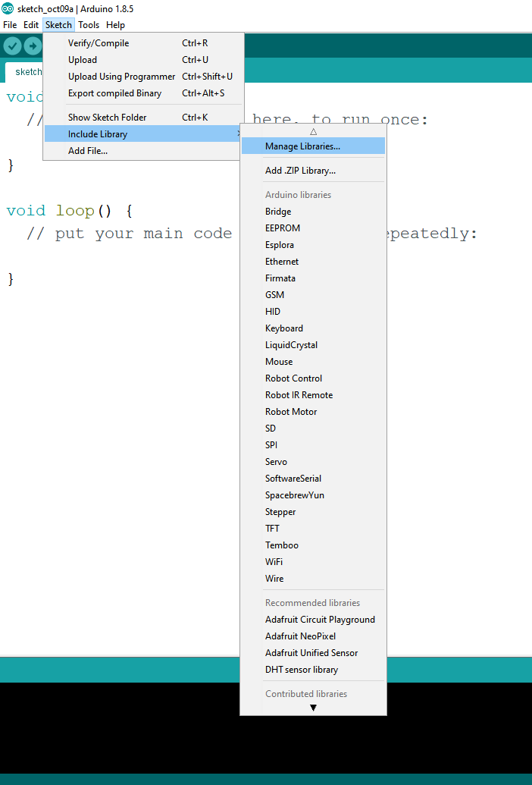Screen dimensions: 532x785
Task: Open the Tools menu
Action: (89, 25)
